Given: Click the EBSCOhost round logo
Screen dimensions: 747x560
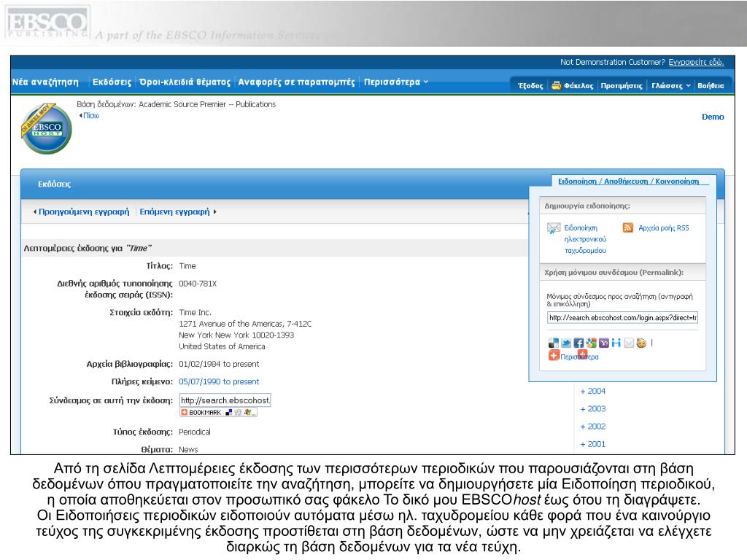Looking at the screenshot, I should [x=46, y=128].
